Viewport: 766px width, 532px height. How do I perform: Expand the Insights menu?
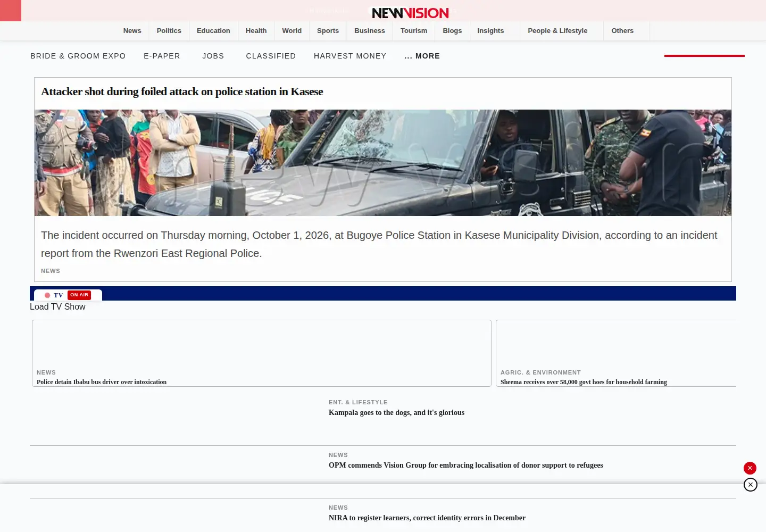[490, 31]
